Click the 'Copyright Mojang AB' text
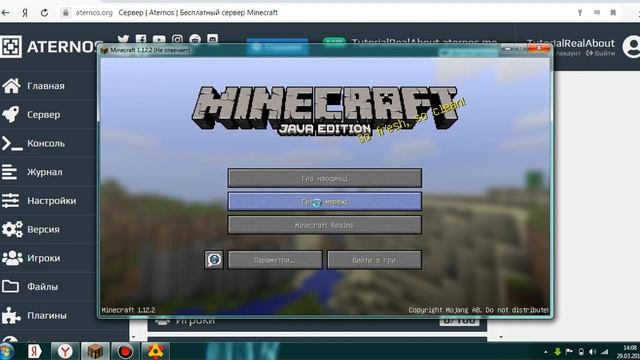Image resolution: width=640 pixels, height=360 pixels. click(478, 310)
